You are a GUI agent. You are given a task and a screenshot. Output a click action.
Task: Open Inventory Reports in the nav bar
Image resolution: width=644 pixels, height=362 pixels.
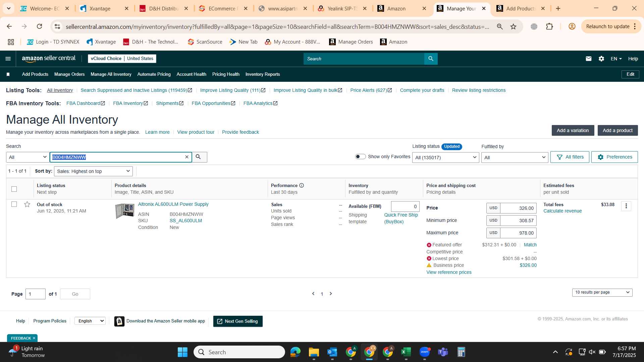point(263,74)
